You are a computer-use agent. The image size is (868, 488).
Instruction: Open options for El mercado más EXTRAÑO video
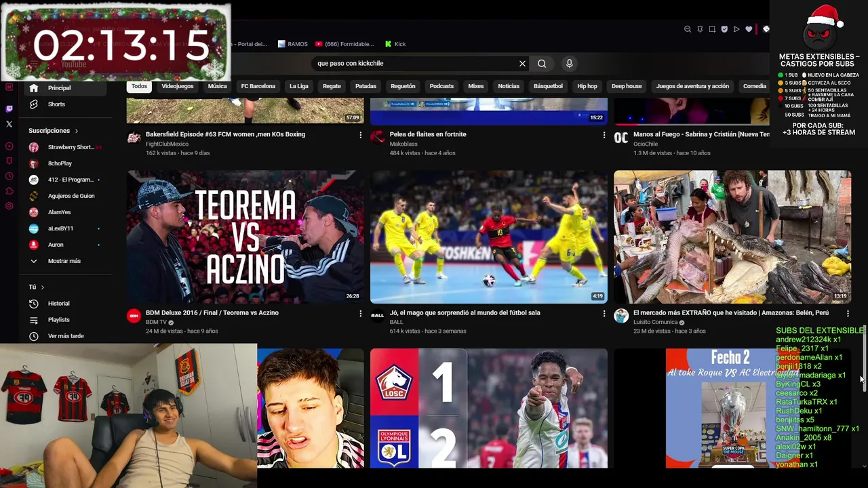pyautogui.click(x=848, y=314)
